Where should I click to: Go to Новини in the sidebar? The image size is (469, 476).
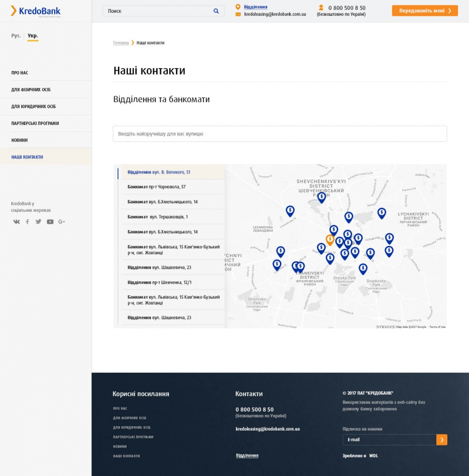pos(20,140)
